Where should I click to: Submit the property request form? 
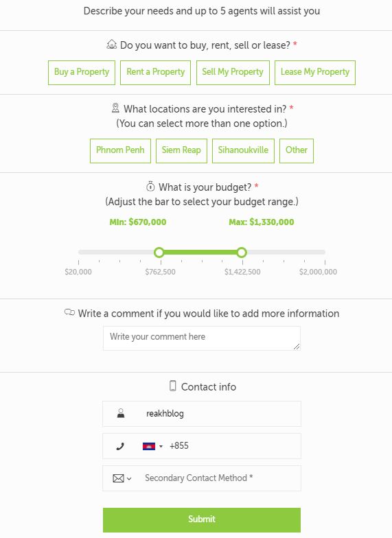point(202,520)
